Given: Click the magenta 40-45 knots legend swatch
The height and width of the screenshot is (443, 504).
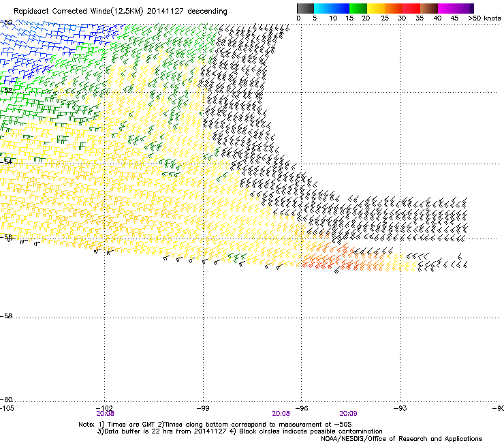Looking at the screenshot, I should 447,8.
